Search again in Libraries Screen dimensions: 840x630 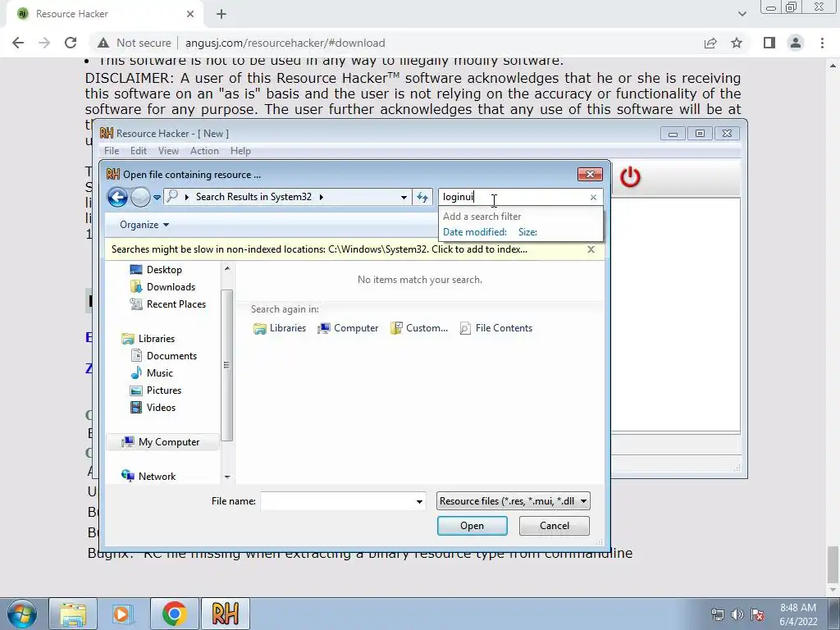[279, 328]
